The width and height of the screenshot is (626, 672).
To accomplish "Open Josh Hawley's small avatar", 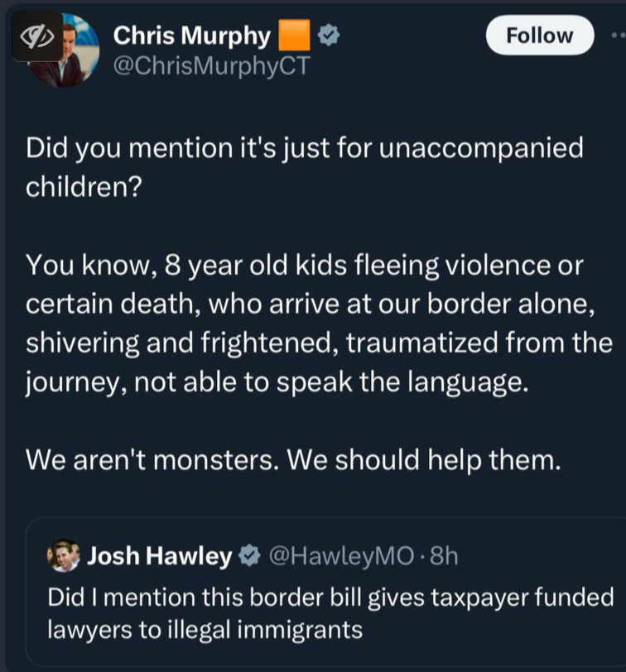I will (x=64, y=555).
